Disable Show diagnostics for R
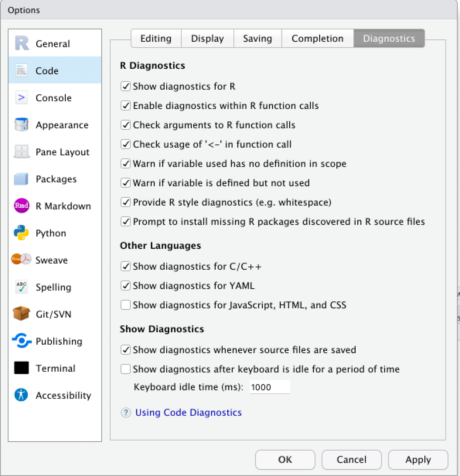The width and height of the screenshot is (460, 476). point(126,86)
